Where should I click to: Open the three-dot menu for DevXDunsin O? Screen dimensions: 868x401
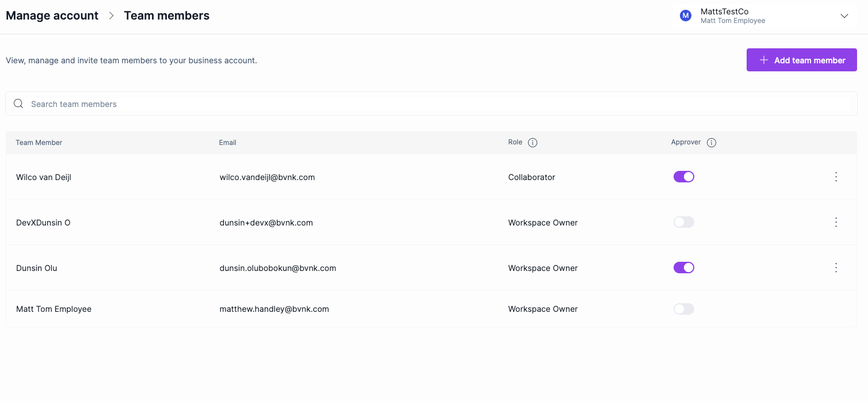(x=836, y=222)
